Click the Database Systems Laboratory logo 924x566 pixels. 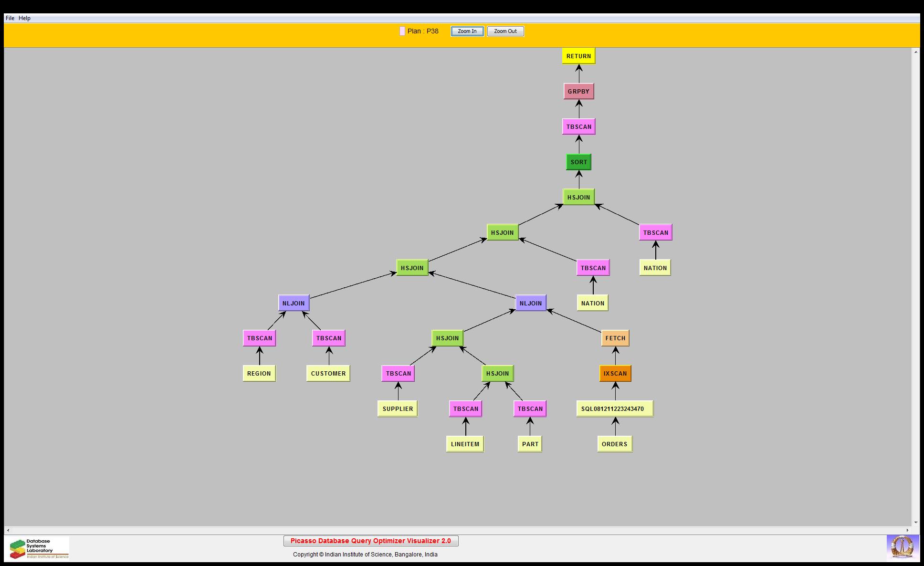38,548
